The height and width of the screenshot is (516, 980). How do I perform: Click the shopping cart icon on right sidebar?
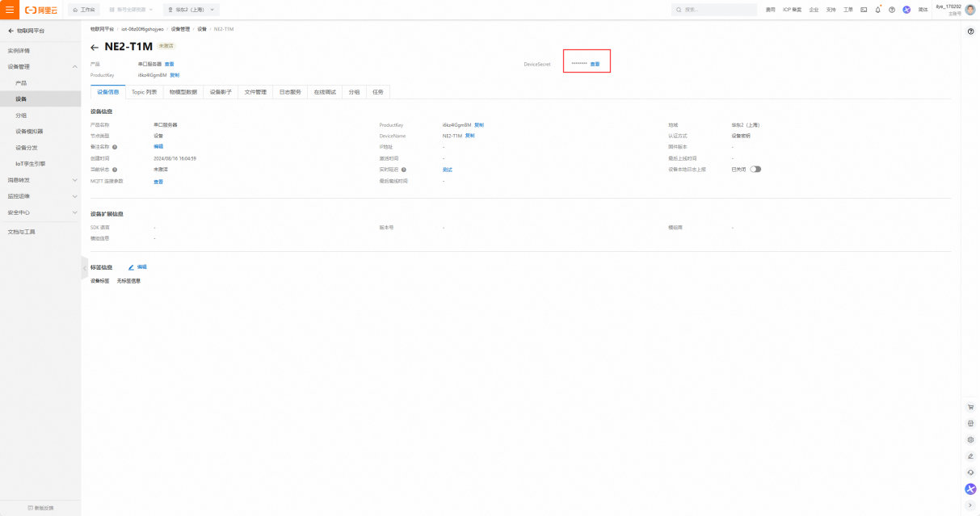click(970, 407)
